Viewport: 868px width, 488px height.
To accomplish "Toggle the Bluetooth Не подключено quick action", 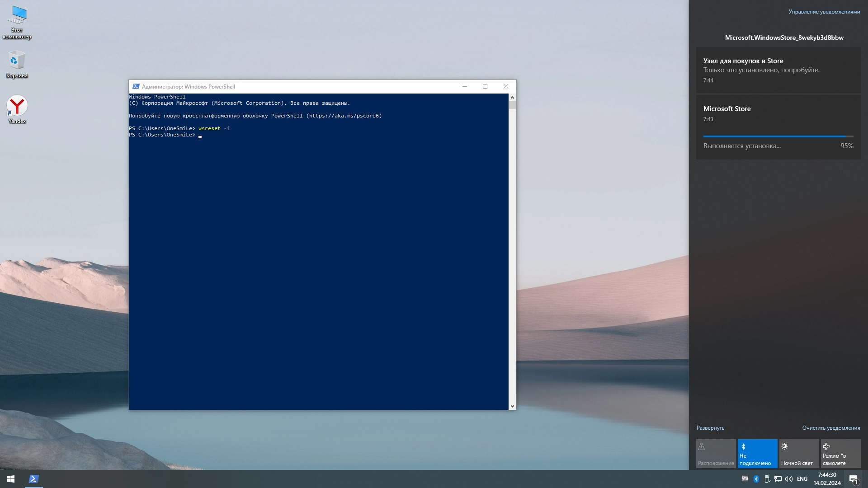I will coord(757,454).
